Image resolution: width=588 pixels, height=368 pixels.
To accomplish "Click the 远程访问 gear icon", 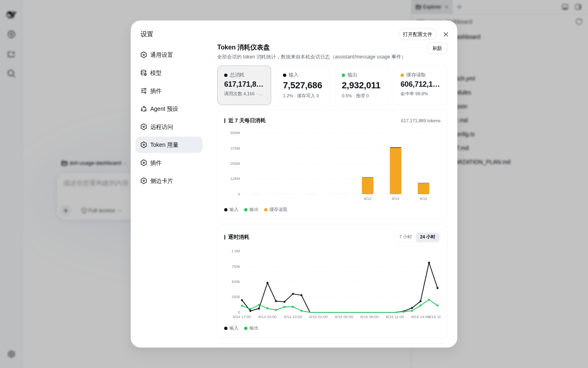I will tap(144, 127).
